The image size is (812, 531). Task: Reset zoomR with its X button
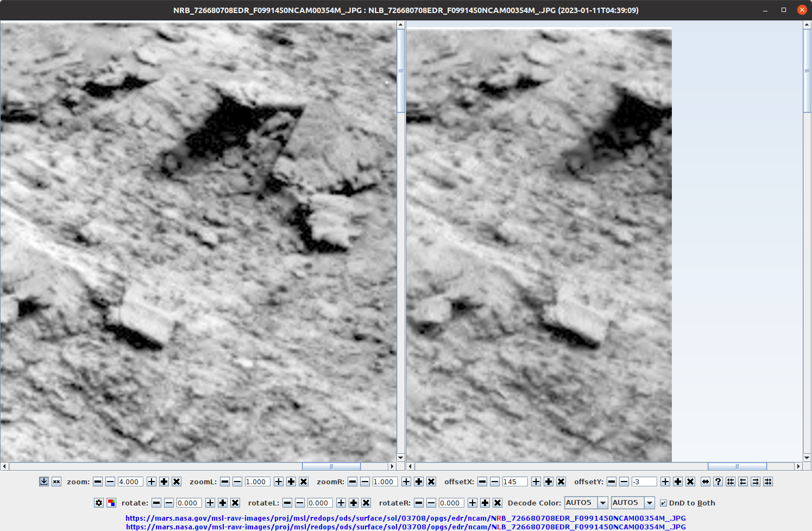[431, 482]
